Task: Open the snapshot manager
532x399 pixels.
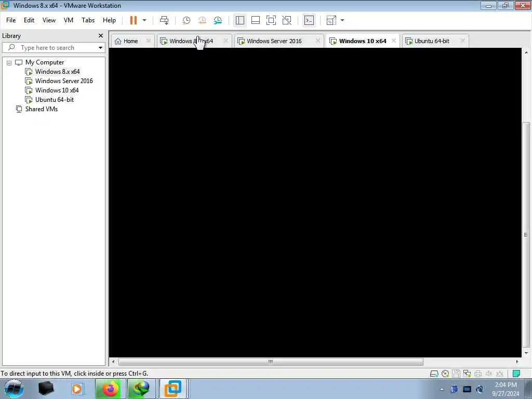Action: [x=218, y=20]
